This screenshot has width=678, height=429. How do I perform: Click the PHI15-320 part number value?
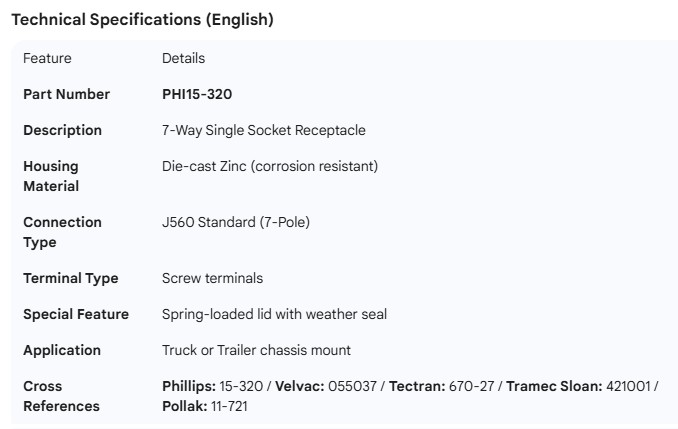click(x=197, y=94)
